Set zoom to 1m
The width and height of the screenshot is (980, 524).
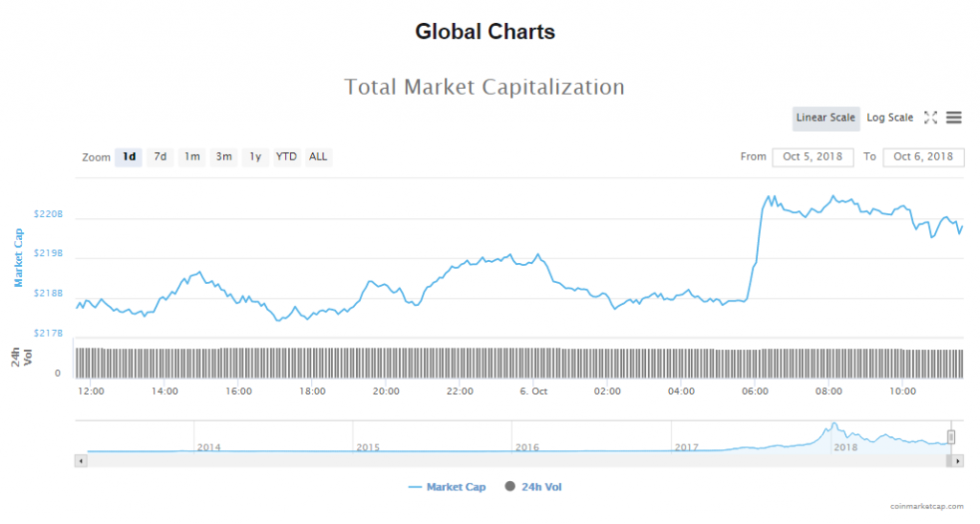click(191, 157)
